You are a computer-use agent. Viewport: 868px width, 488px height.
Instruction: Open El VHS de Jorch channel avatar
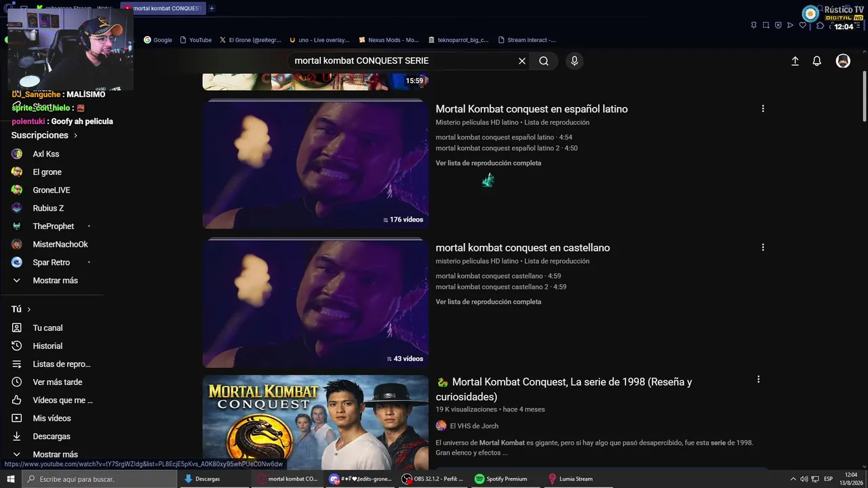[441, 426]
